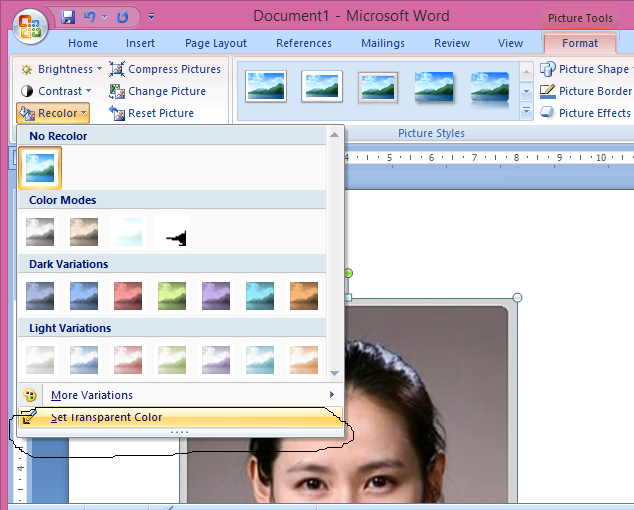Apply the aqua light variation
634x510 pixels.
click(260, 360)
